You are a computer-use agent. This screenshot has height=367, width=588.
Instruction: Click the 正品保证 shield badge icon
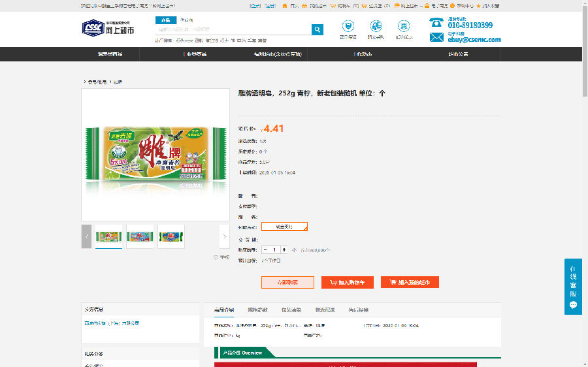(x=348, y=26)
